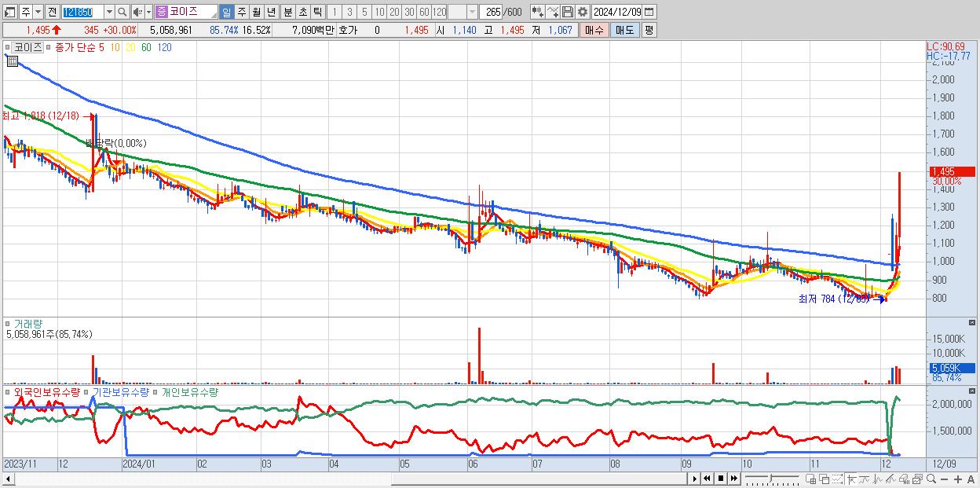Viewport: 980px width, 488px height.
Task: Click the stock code field 121850
Action: (x=82, y=12)
